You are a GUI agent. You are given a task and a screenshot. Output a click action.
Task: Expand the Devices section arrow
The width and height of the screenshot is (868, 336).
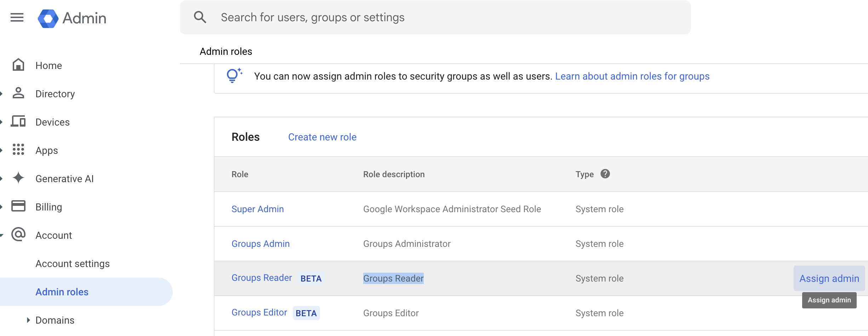pyautogui.click(x=1, y=122)
